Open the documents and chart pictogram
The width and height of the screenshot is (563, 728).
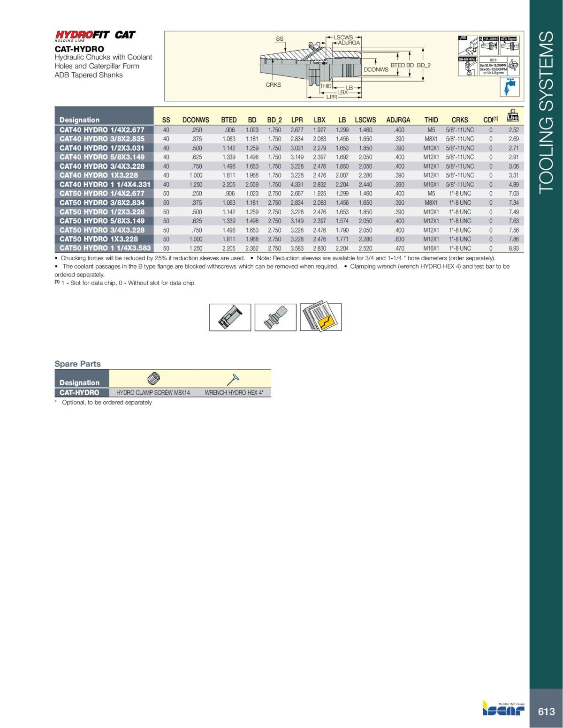[320, 316]
